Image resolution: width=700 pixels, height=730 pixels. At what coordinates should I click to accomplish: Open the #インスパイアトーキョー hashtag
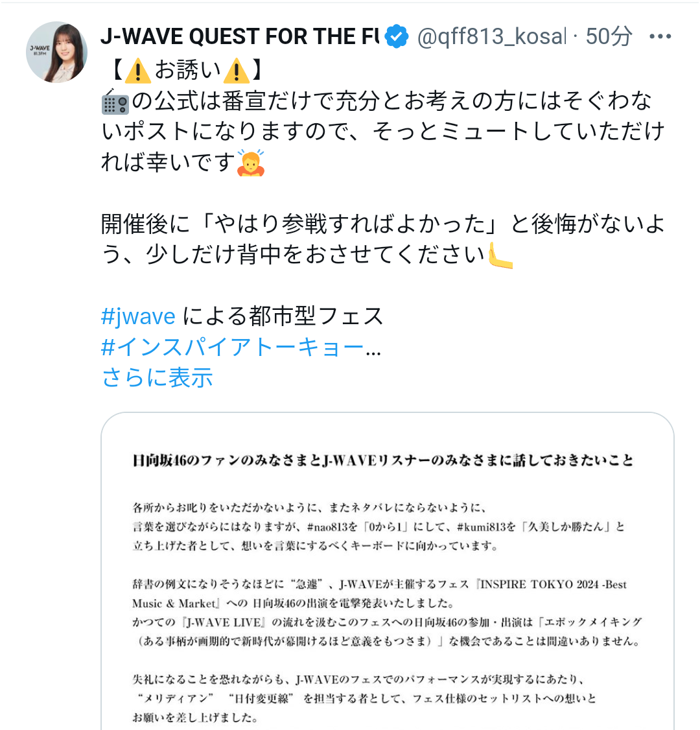[x=232, y=347]
